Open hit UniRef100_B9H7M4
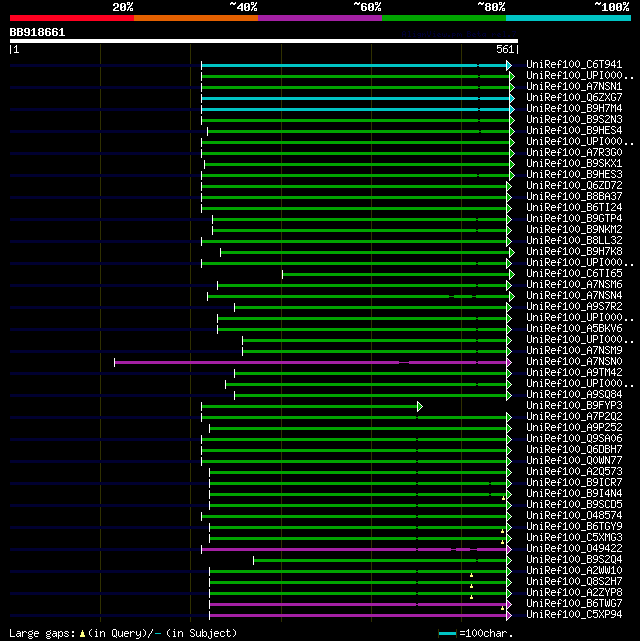This screenshot has height=641, width=640. [574, 109]
